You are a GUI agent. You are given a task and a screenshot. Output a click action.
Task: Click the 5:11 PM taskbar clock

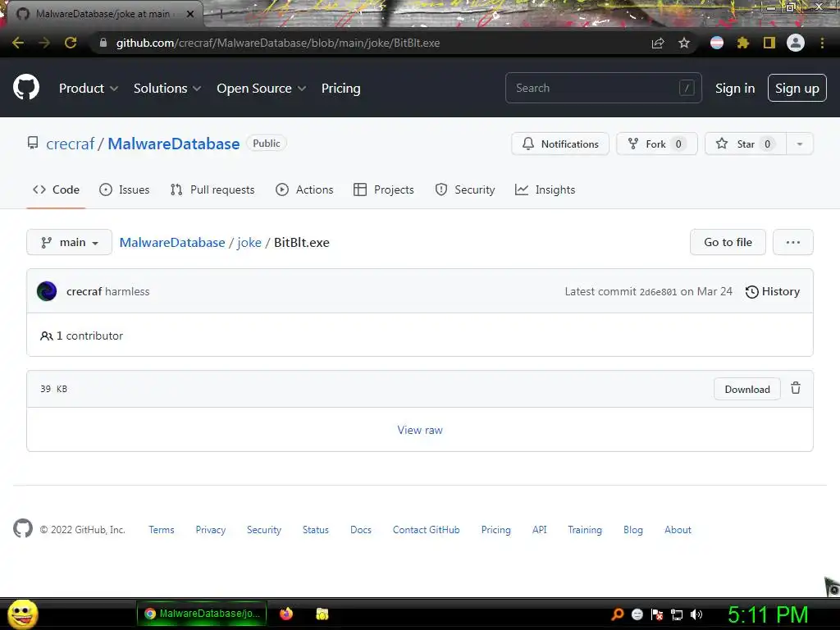click(x=768, y=614)
